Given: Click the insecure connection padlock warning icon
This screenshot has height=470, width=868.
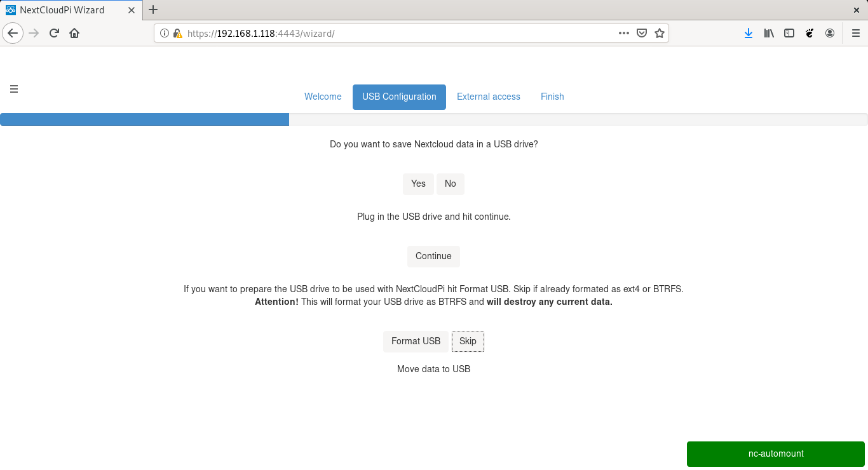Looking at the screenshot, I should tap(177, 33).
